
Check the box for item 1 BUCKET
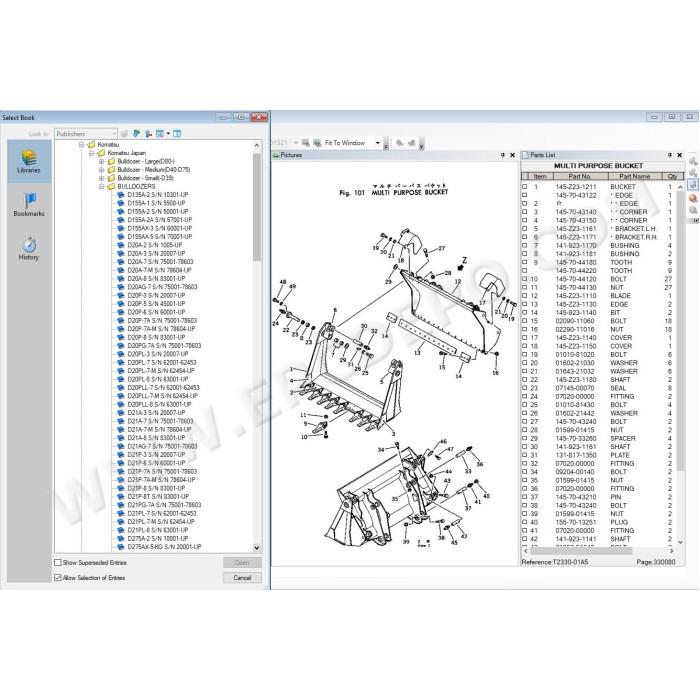coord(525,187)
